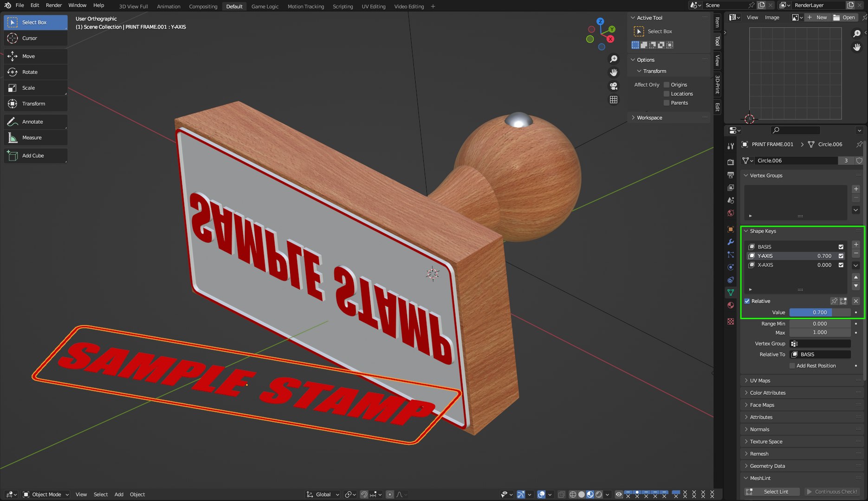Adjust the shape key Value slider
The image size is (868, 501).
[x=820, y=313]
